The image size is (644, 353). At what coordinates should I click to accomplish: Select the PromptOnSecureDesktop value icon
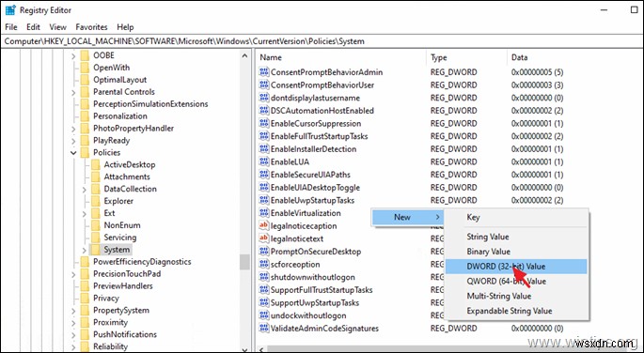click(263, 252)
